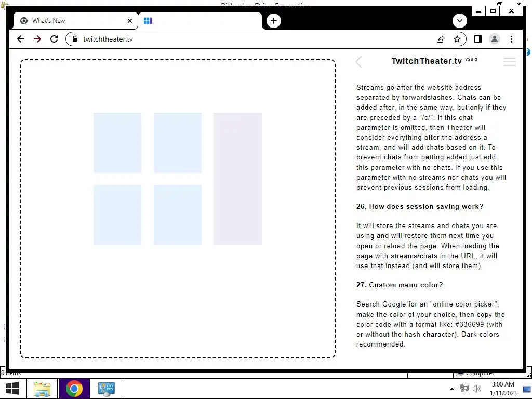Screen dimensions: 532x399
Task: Go back with the browser back arrow
Action: [21, 39]
